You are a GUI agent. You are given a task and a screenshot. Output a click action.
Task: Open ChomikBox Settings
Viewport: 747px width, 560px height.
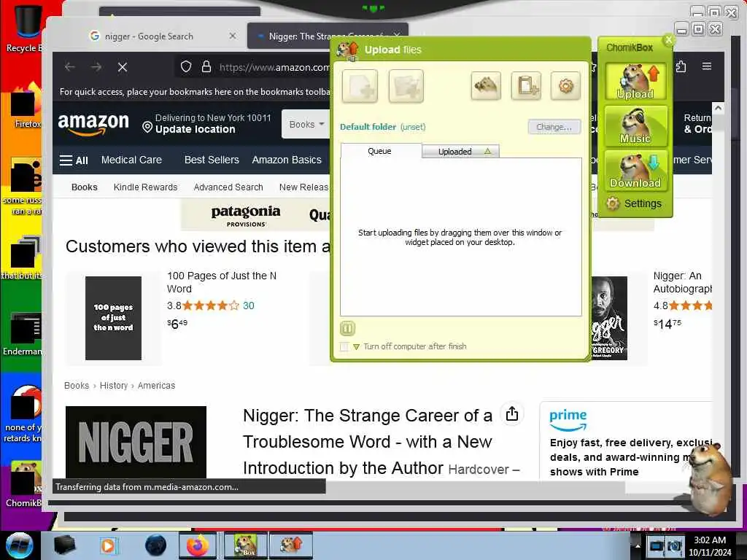[x=635, y=204]
